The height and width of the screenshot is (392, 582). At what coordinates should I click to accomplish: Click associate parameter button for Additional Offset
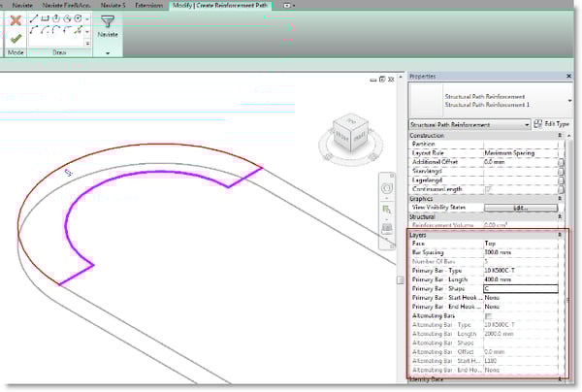tap(561, 162)
